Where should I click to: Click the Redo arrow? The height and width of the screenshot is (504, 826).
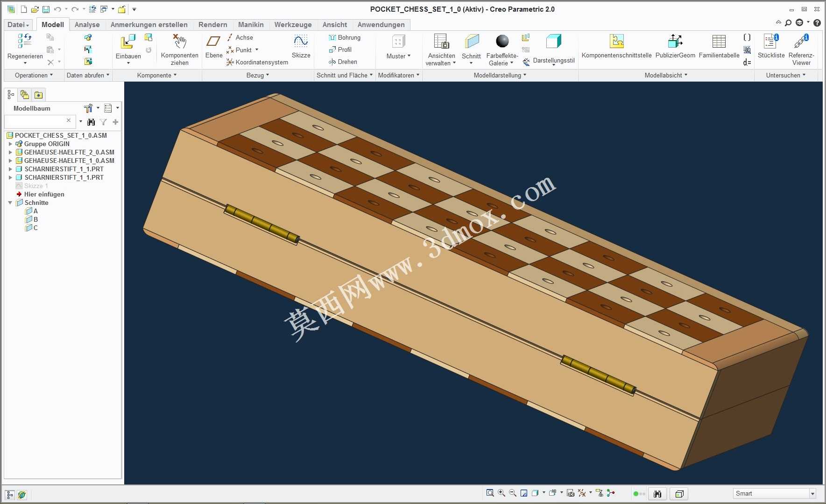pyautogui.click(x=75, y=9)
